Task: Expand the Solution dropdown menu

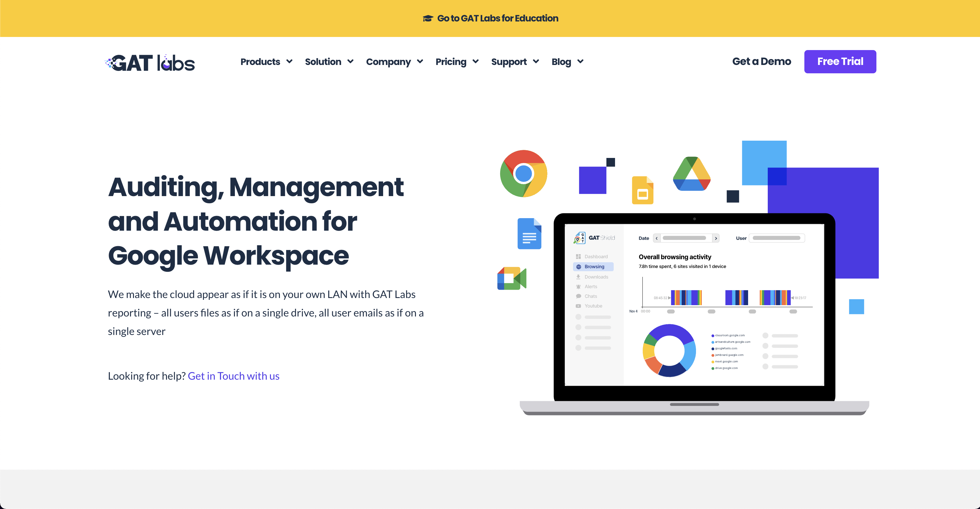Action: tap(329, 62)
